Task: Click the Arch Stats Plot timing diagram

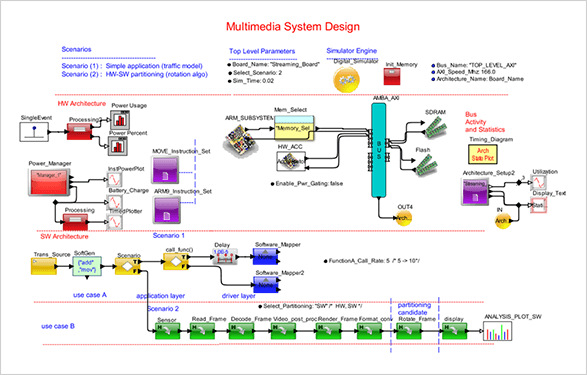Action: [483, 154]
